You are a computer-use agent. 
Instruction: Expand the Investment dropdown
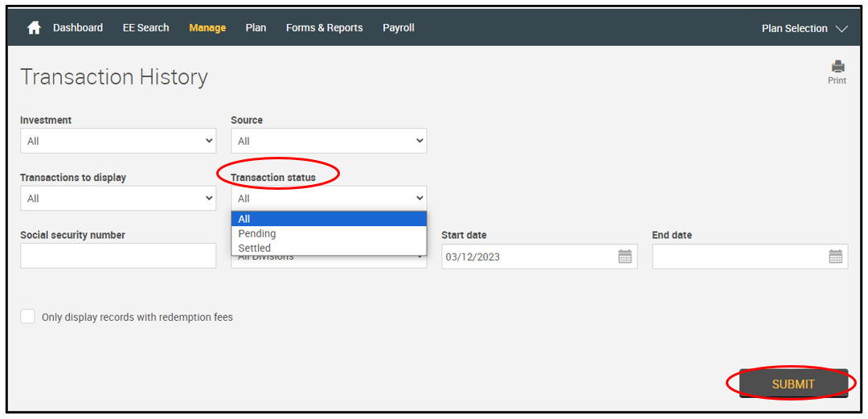118,141
